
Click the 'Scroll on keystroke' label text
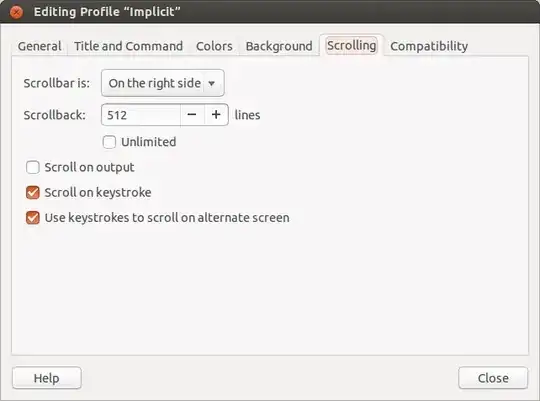click(x=98, y=193)
